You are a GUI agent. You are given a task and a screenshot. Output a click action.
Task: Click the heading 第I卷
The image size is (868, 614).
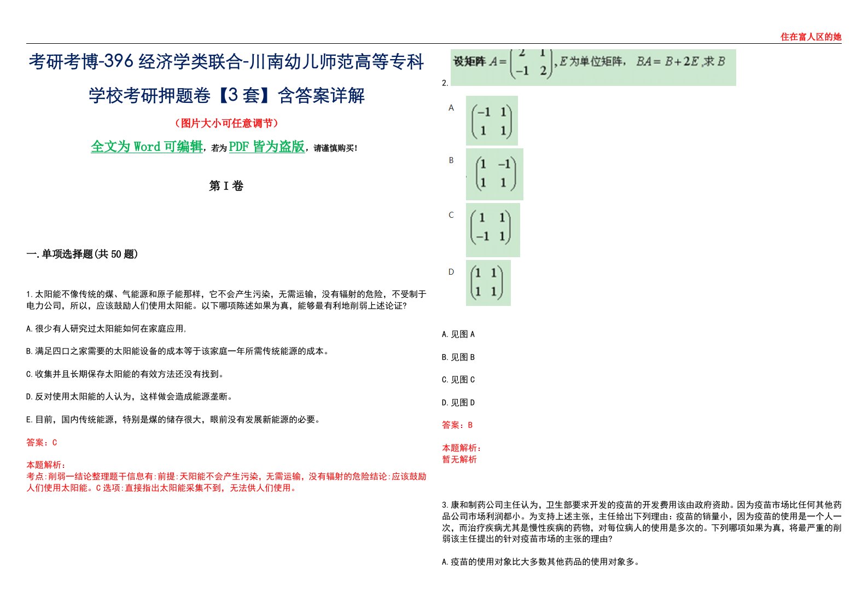tap(226, 186)
